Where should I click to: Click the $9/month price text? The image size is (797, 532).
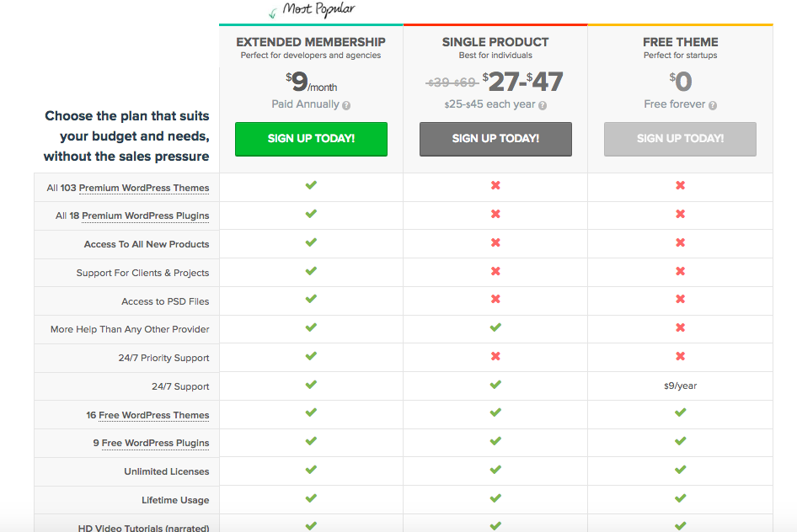[311, 82]
